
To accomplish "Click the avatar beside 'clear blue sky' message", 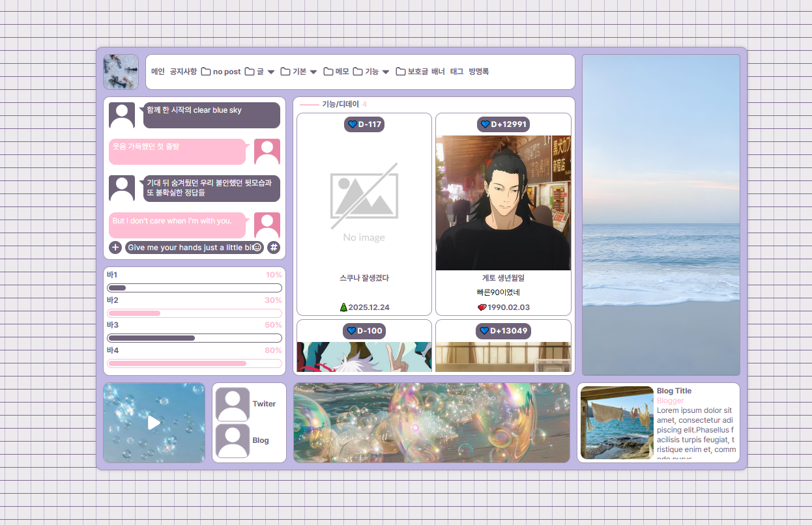I will coord(122,115).
